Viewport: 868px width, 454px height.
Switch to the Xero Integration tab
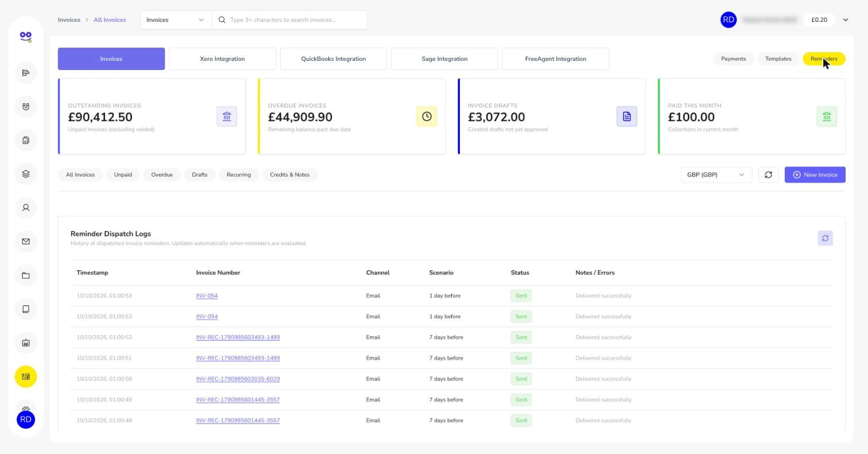point(222,59)
